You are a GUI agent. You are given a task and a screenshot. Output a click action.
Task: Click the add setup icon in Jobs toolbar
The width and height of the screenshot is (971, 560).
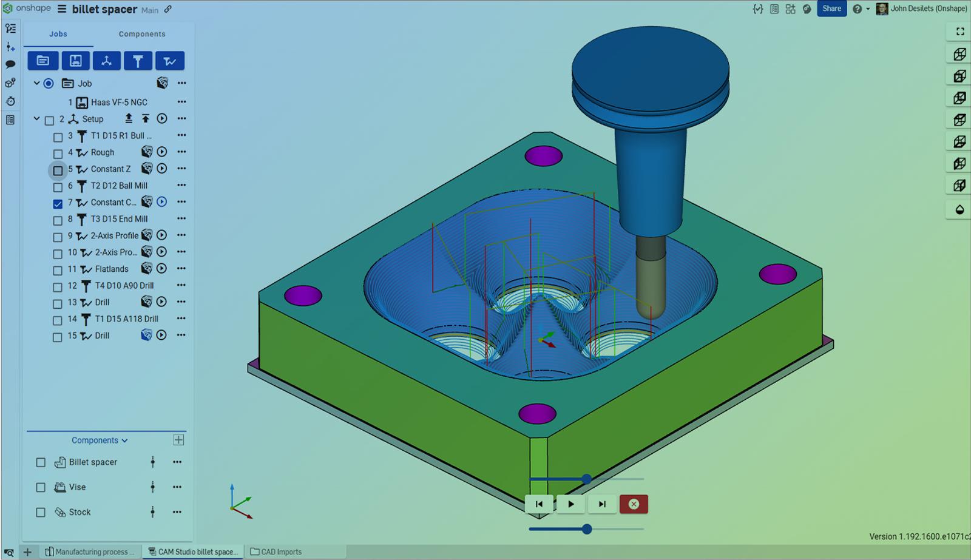click(x=106, y=61)
